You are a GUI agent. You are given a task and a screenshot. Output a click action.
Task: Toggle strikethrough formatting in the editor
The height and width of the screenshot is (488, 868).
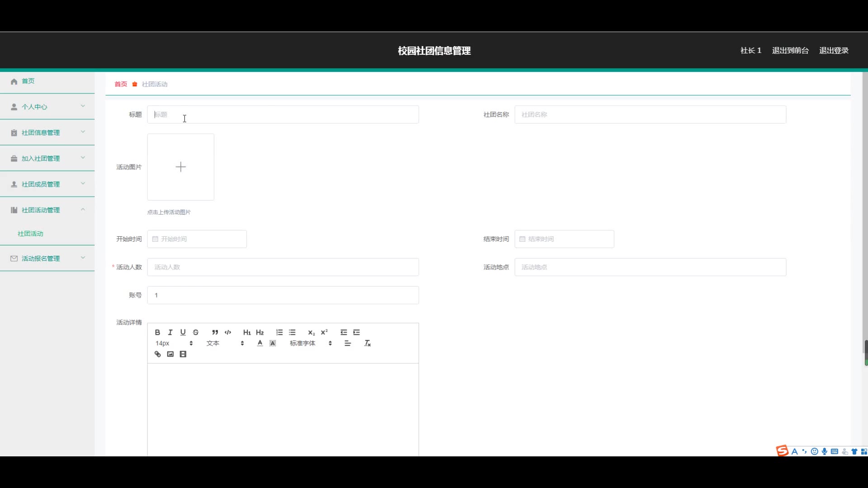click(195, 332)
